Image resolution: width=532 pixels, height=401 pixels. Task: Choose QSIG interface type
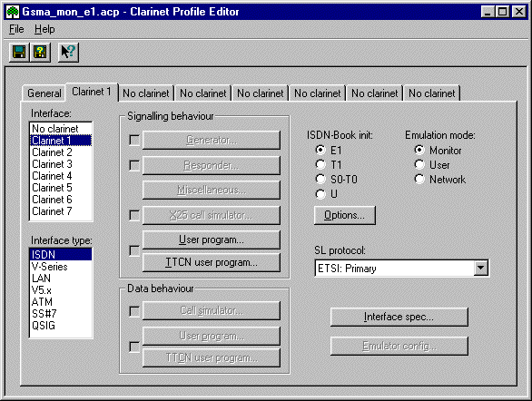click(x=61, y=326)
